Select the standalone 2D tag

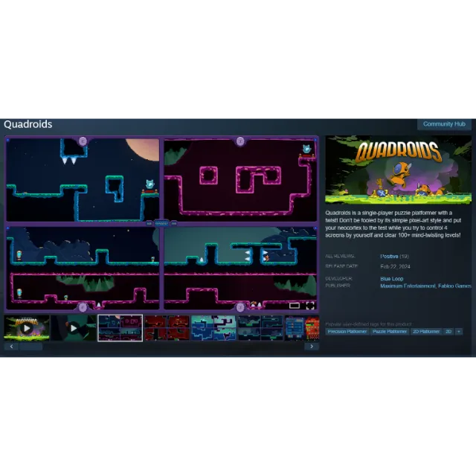point(448,332)
